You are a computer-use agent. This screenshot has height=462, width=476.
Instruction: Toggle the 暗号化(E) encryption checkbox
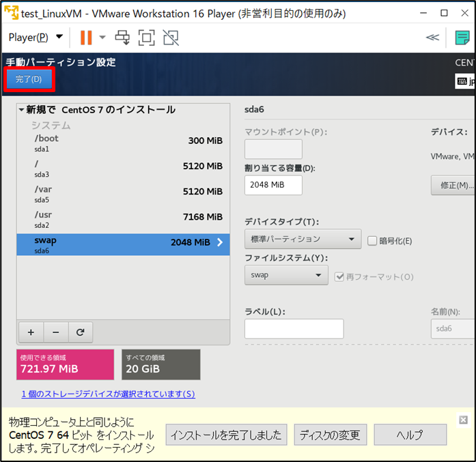(x=372, y=241)
